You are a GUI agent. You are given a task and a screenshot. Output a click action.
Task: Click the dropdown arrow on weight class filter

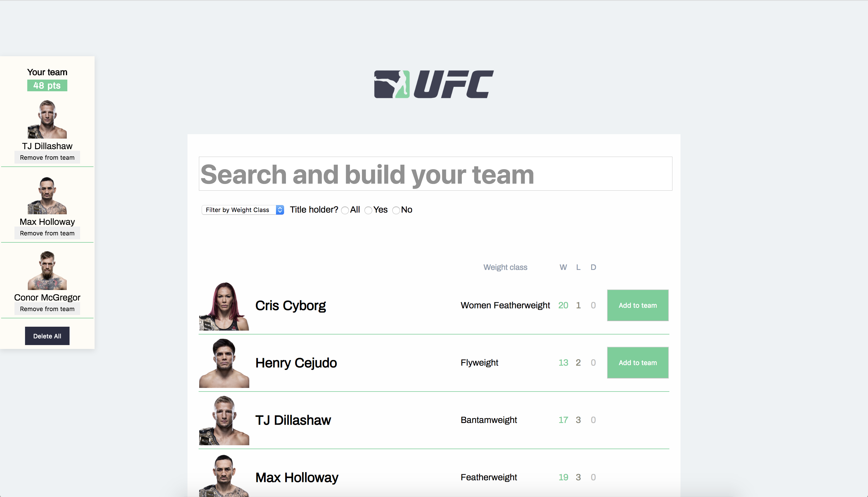281,210
